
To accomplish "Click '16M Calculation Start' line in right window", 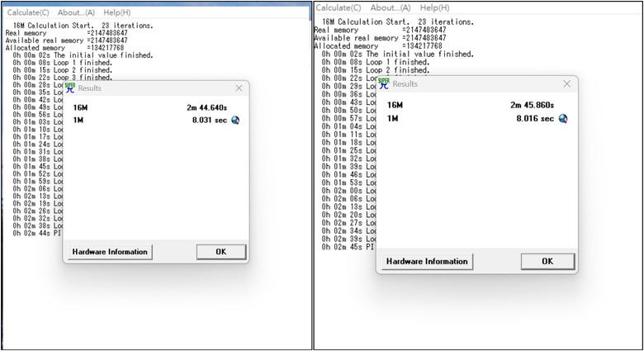I will pyautogui.click(x=398, y=21).
